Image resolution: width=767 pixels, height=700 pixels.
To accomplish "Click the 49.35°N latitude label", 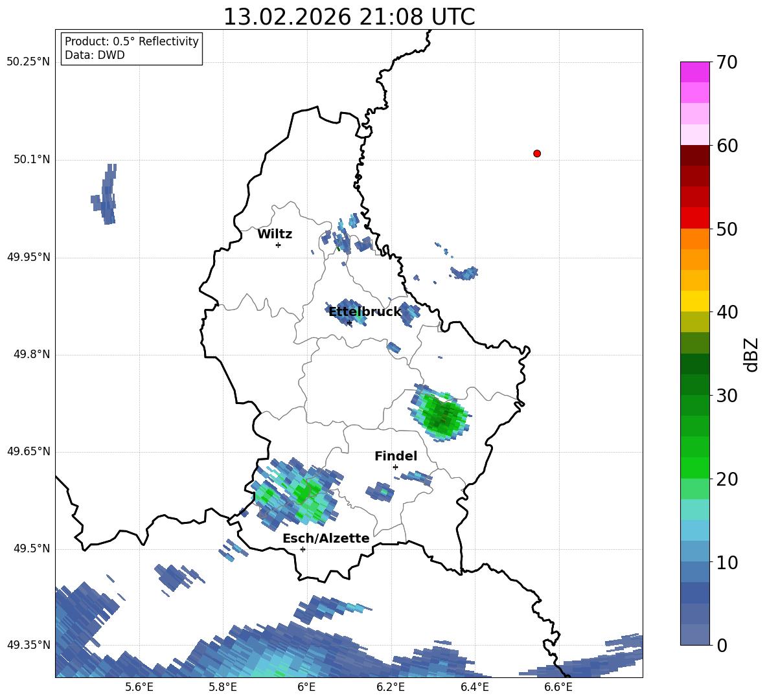I will pos(29,646).
